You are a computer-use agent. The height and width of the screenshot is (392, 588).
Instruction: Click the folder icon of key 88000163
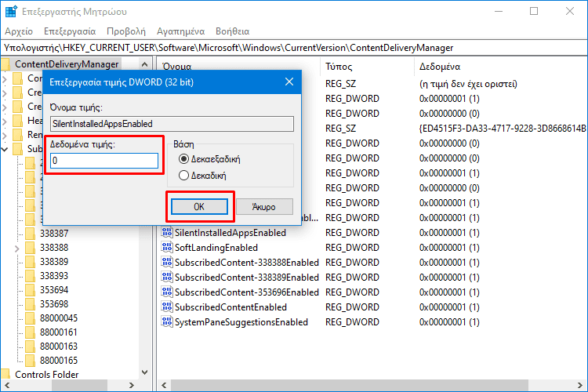coord(30,347)
